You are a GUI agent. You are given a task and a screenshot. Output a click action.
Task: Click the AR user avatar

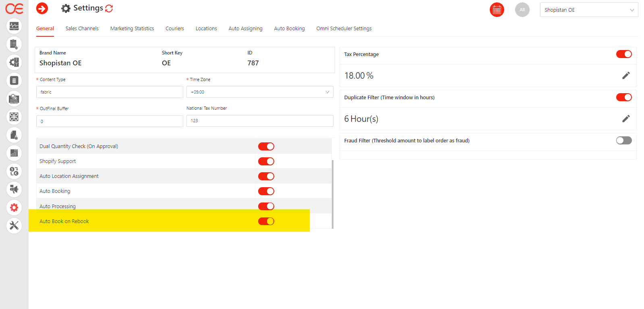tap(522, 10)
